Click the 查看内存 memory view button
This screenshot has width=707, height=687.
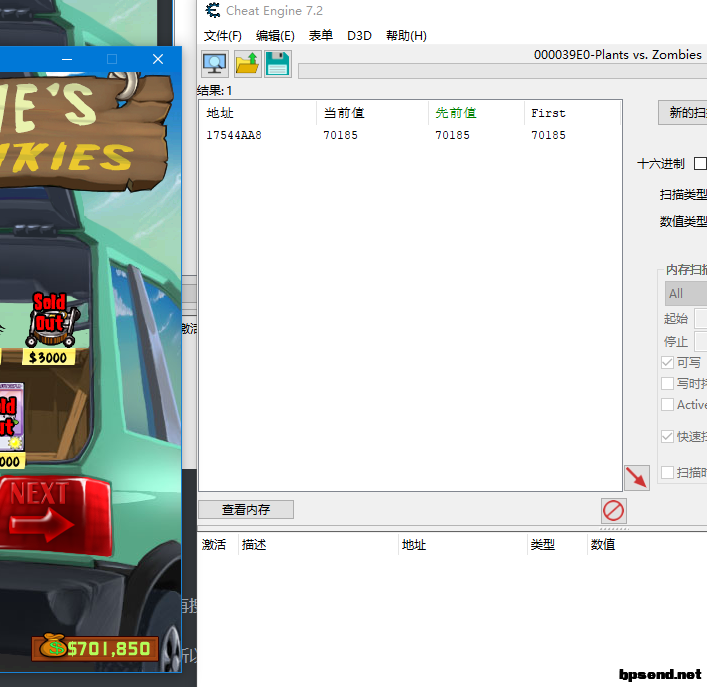246,509
